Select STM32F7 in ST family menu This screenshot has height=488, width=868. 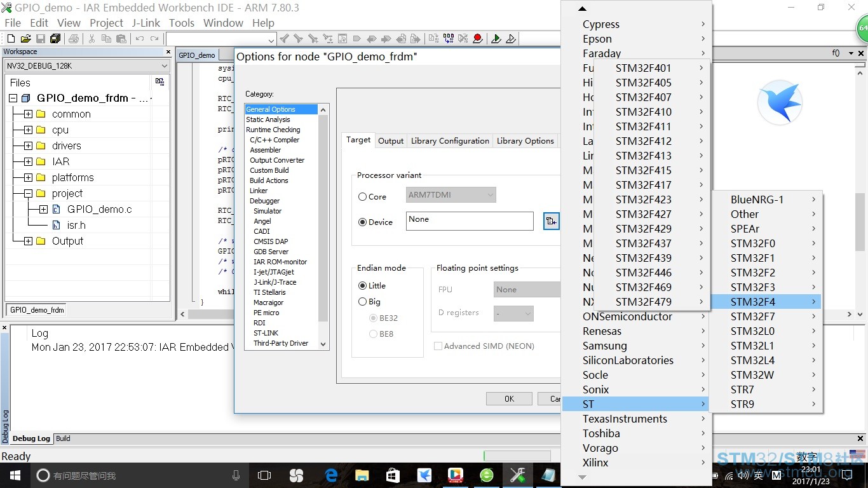766,316
